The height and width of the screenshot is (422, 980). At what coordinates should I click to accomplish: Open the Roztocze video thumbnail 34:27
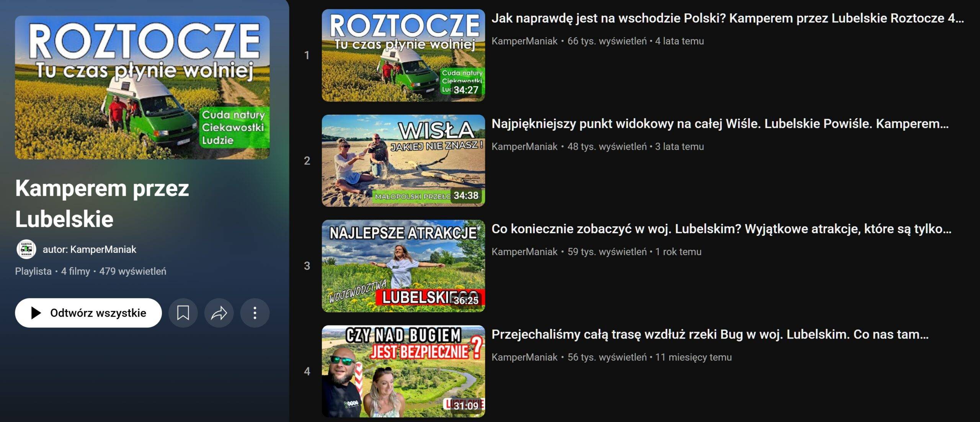(403, 55)
